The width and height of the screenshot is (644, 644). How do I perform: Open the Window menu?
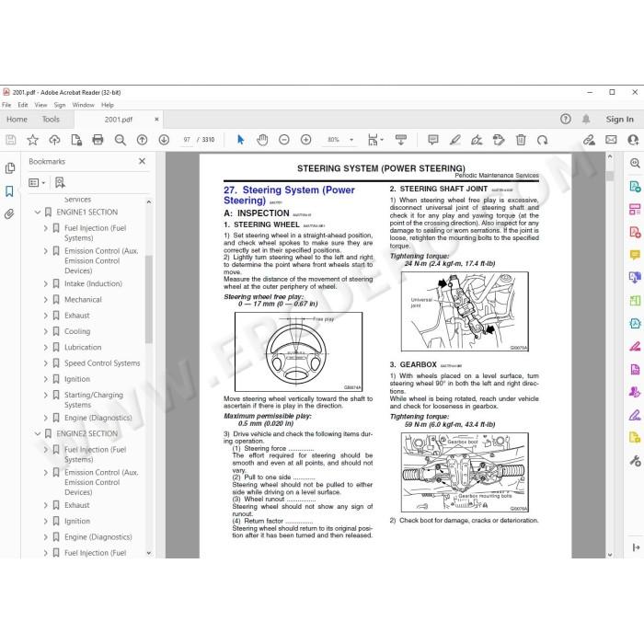[x=84, y=105]
